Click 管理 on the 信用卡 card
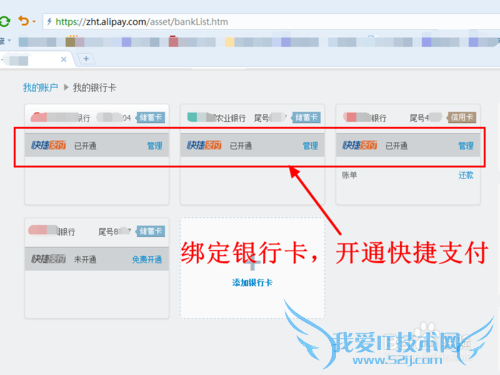This screenshot has width=500, height=375. click(466, 146)
